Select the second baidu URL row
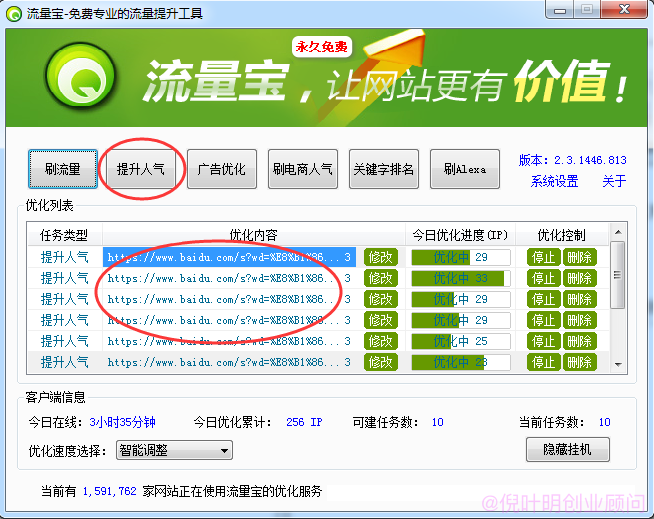Screen dimensions: 654x519 (229, 278)
